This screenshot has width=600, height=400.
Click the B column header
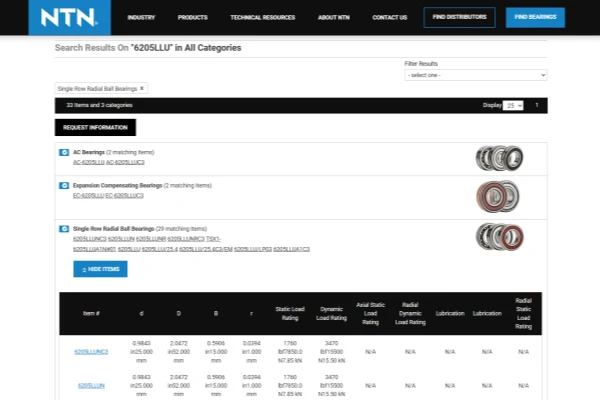click(216, 313)
